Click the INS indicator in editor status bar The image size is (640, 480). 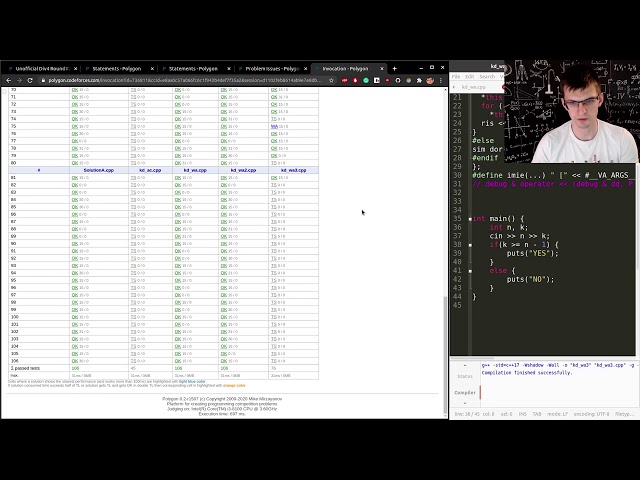coord(522,414)
